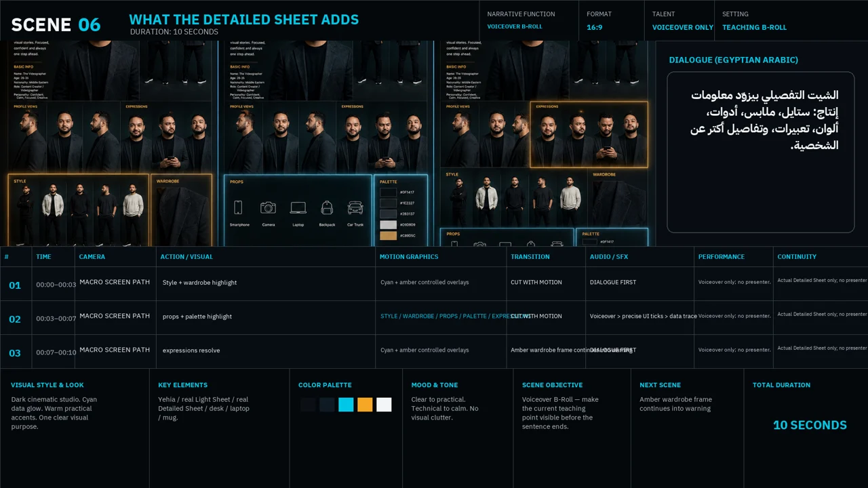Click the Egyptian Arabic dialogue text box

(761, 152)
